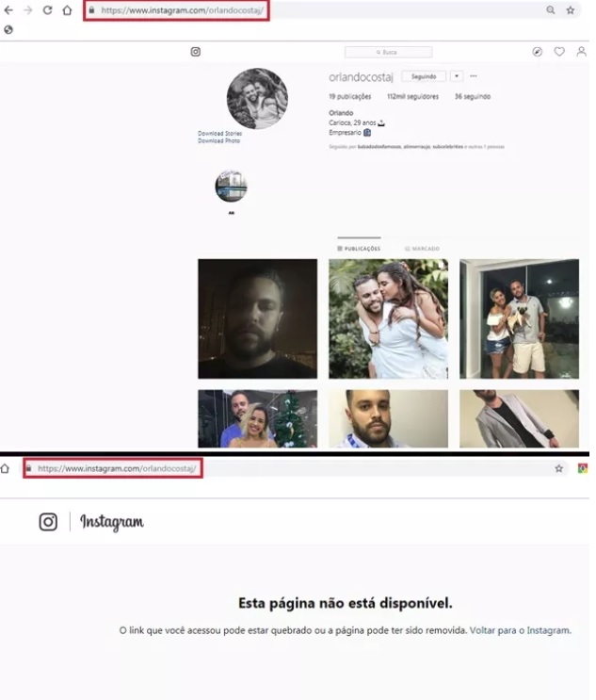
Task: Toggle the Seguindo follow button
Action: click(423, 76)
